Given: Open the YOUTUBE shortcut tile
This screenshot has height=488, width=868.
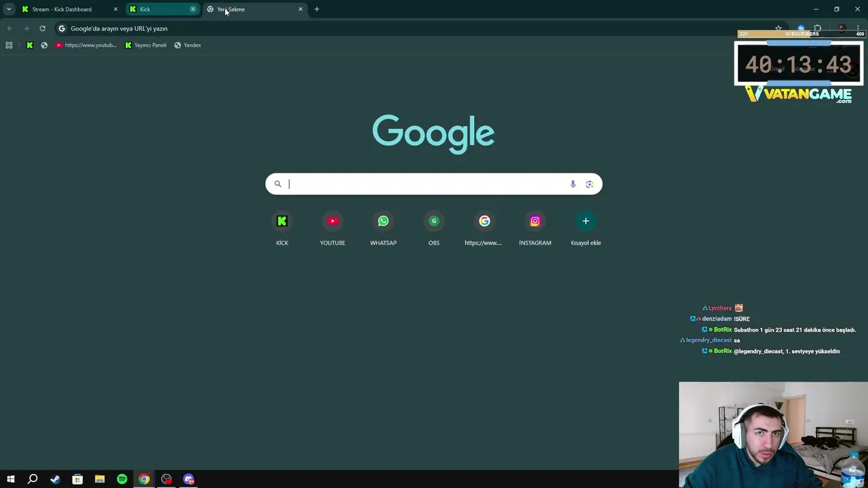Looking at the screenshot, I should pyautogui.click(x=332, y=229).
